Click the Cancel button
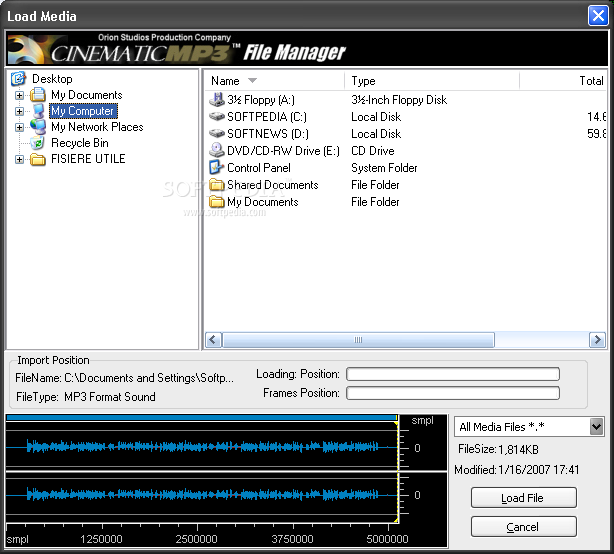The height and width of the screenshot is (554, 614). click(x=524, y=527)
